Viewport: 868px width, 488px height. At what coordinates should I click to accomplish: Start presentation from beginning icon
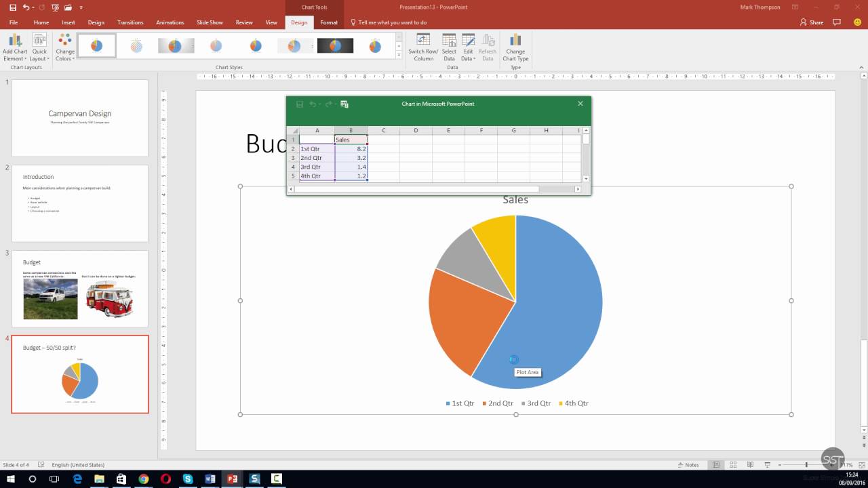[x=57, y=7]
